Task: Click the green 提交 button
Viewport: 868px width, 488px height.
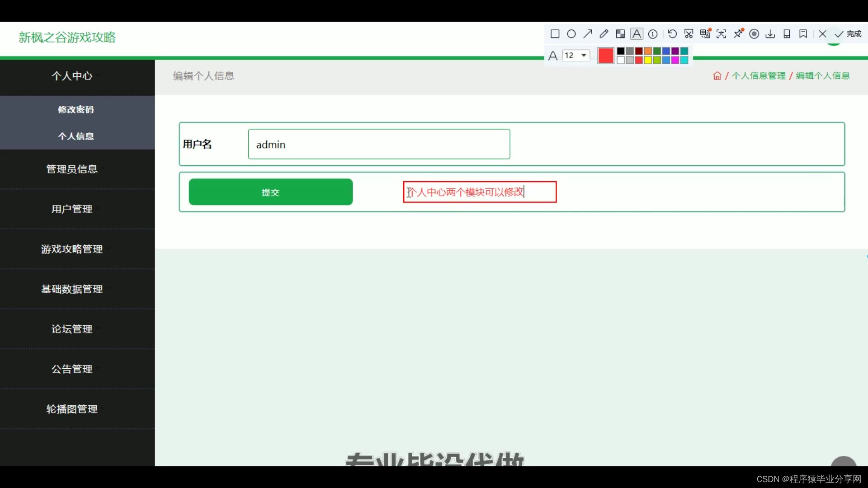Action: [x=270, y=192]
